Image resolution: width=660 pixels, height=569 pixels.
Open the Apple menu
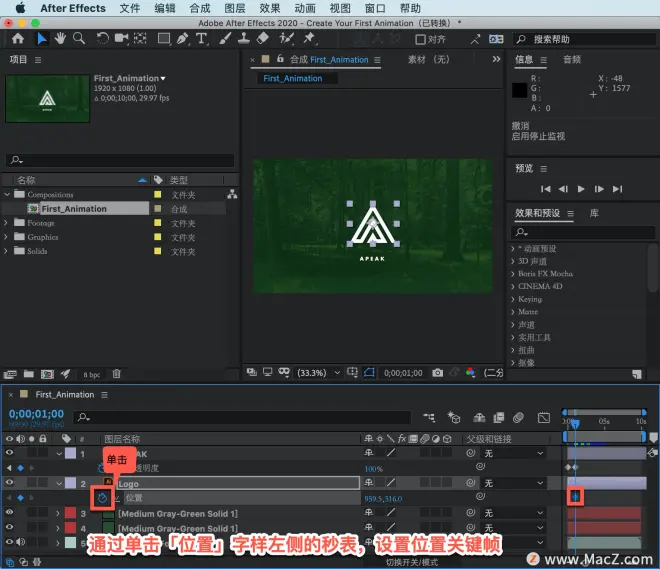[20, 8]
